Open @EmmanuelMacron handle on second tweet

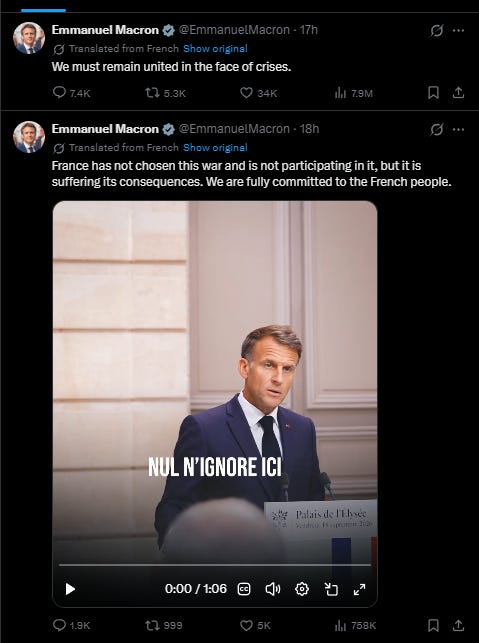click(234, 129)
